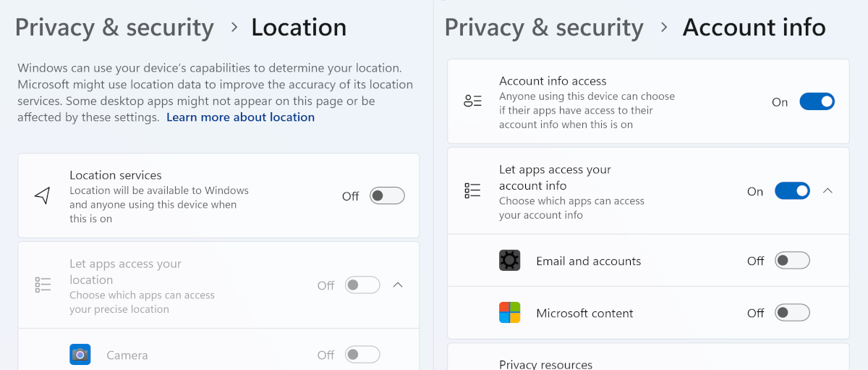
Task: Enable the Email and accounts toggle
Action: click(792, 261)
